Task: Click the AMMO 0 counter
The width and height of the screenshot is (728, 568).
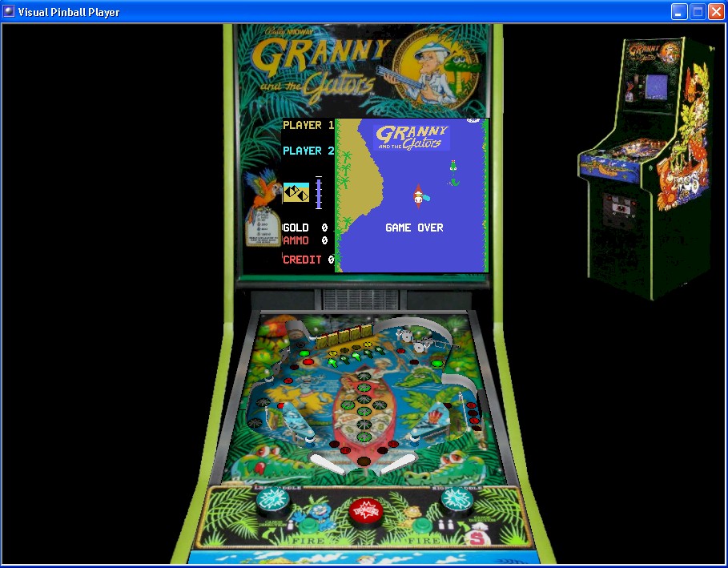Action: tap(305, 240)
